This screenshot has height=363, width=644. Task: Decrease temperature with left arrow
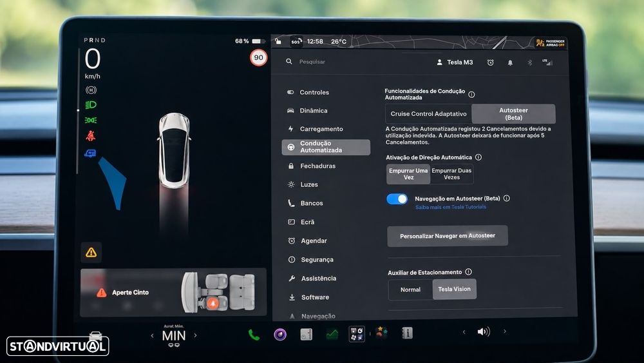pos(152,335)
